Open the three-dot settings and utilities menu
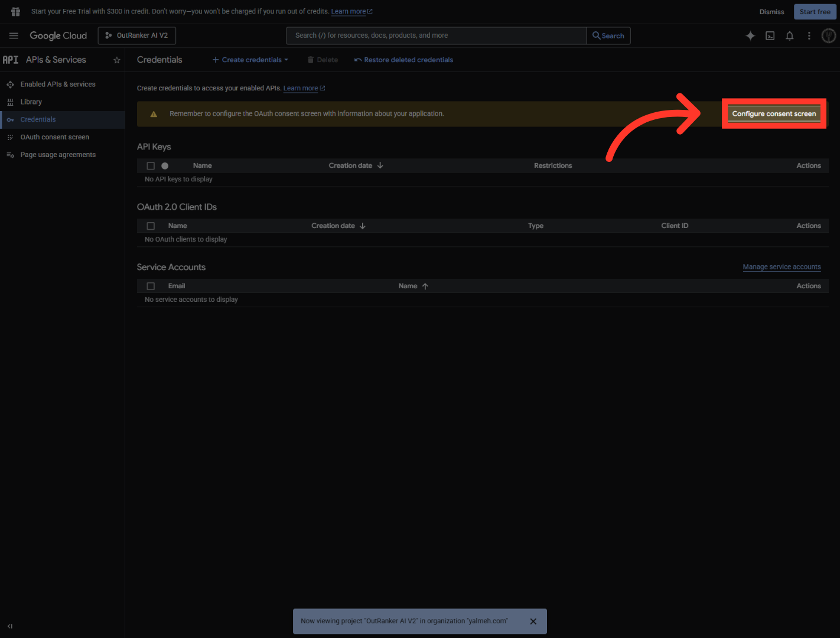Viewport: 840px width, 638px height. point(809,36)
